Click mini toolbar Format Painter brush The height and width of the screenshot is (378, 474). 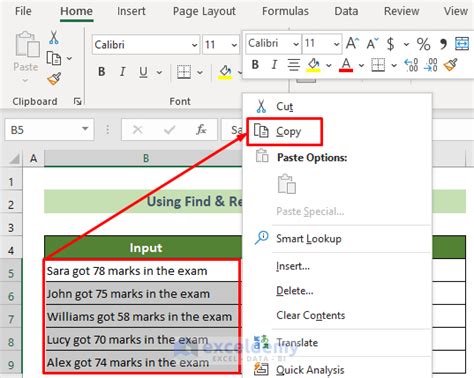(x=451, y=65)
